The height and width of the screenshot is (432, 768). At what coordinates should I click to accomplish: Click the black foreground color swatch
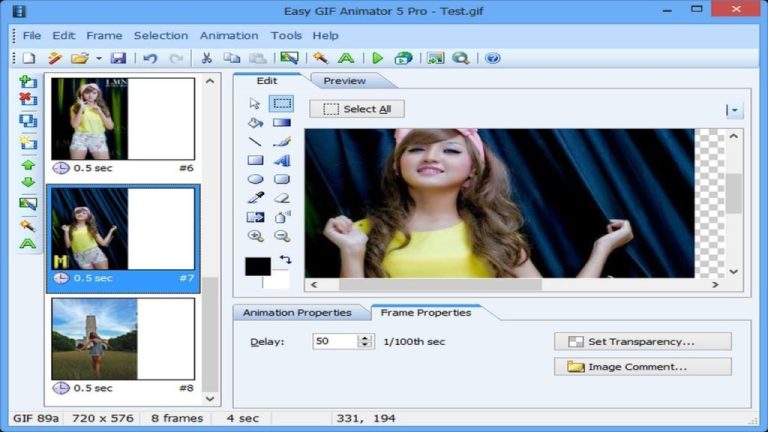258,266
